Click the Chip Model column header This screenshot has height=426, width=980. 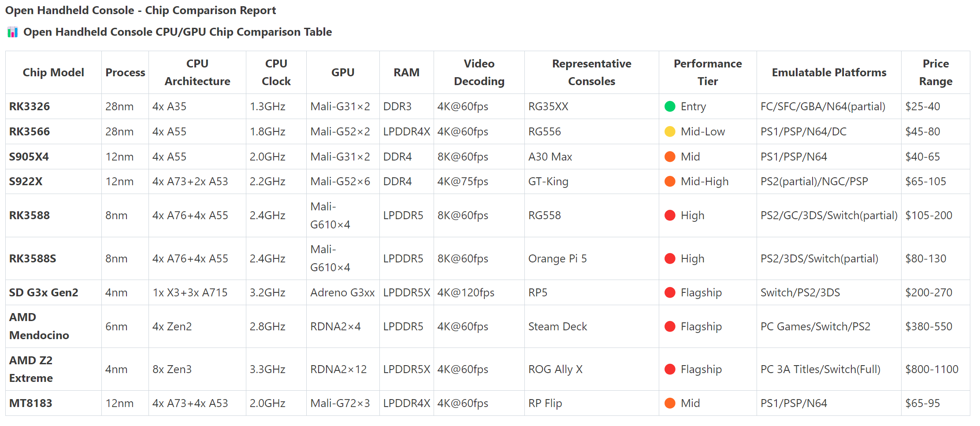[x=53, y=72]
